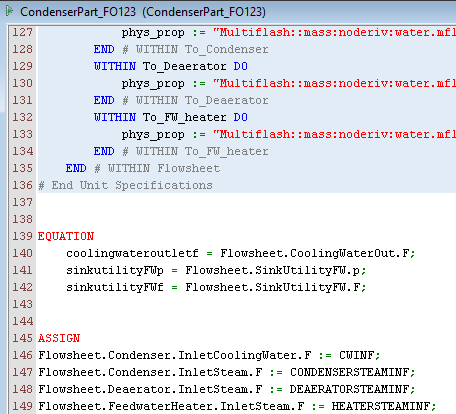Click DEAERATORSTEAMINF on line 148
This screenshot has width=456, height=414.
coord(350,389)
